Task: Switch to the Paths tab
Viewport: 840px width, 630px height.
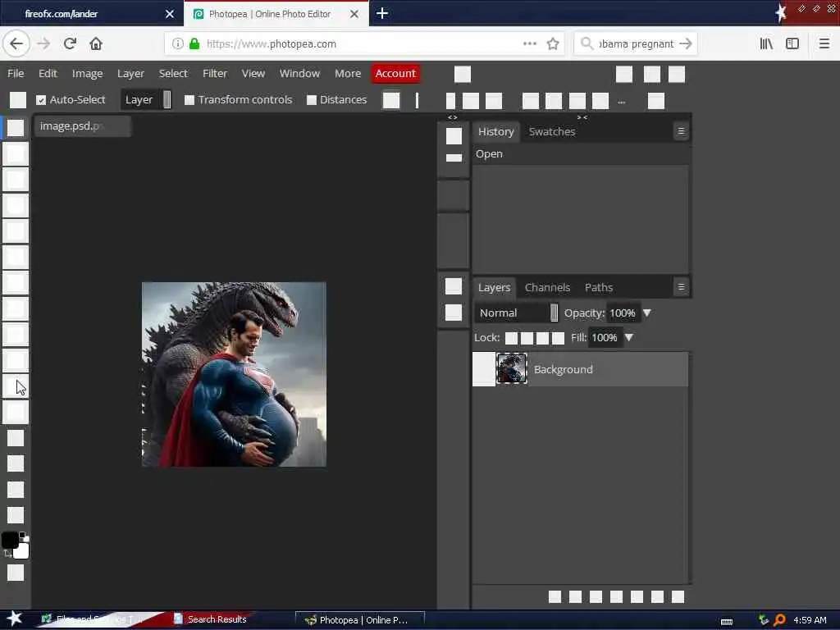Action: pyautogui.click(x=598, y=288)
